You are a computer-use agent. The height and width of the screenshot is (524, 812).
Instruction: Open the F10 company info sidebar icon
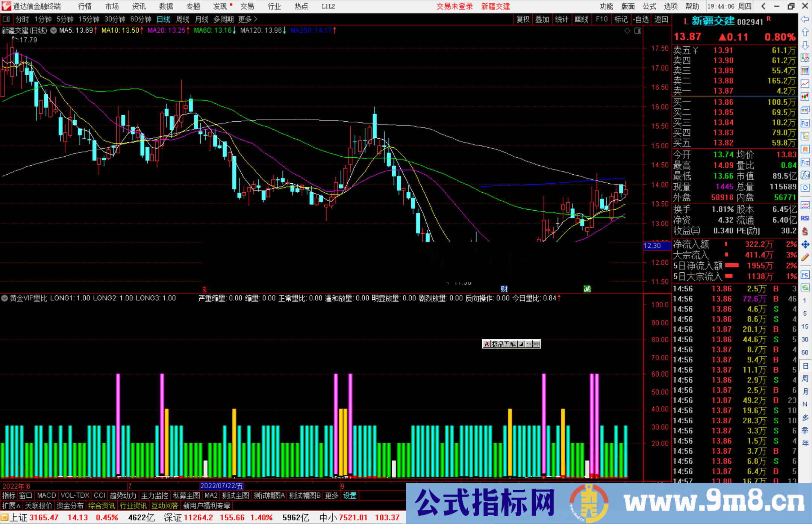coord(805,123)
